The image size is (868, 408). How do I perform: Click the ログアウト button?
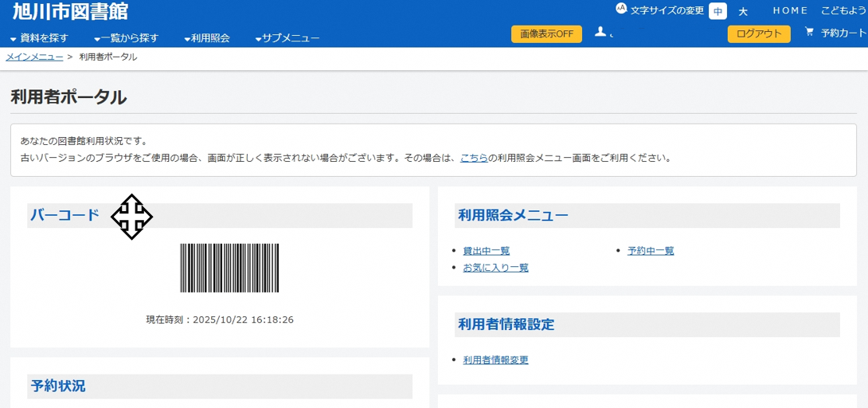759,33
